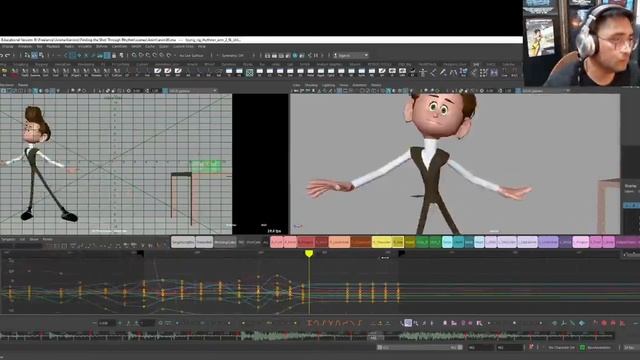Image resolution: width=640 pixels, height=360 pixels.
Task: Select the bright cyan picker swatch
Action: [x=447, y=242]
